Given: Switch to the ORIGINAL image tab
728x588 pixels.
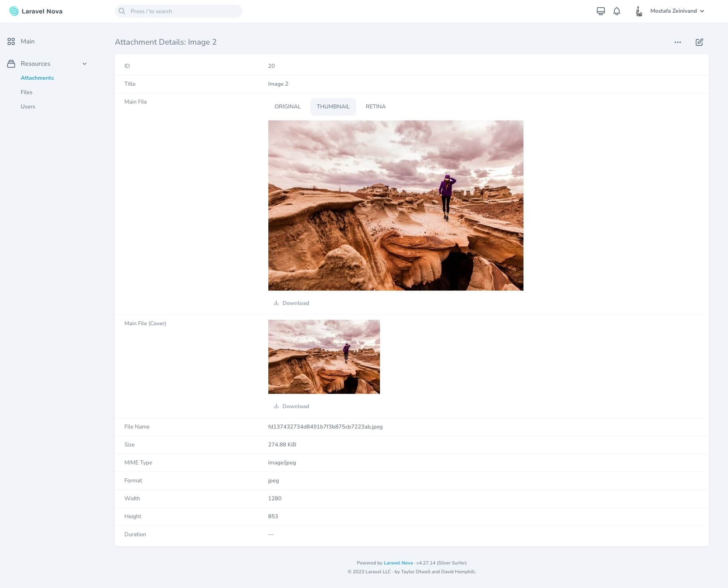Looking at the screenshot, I should click(287, 106).
